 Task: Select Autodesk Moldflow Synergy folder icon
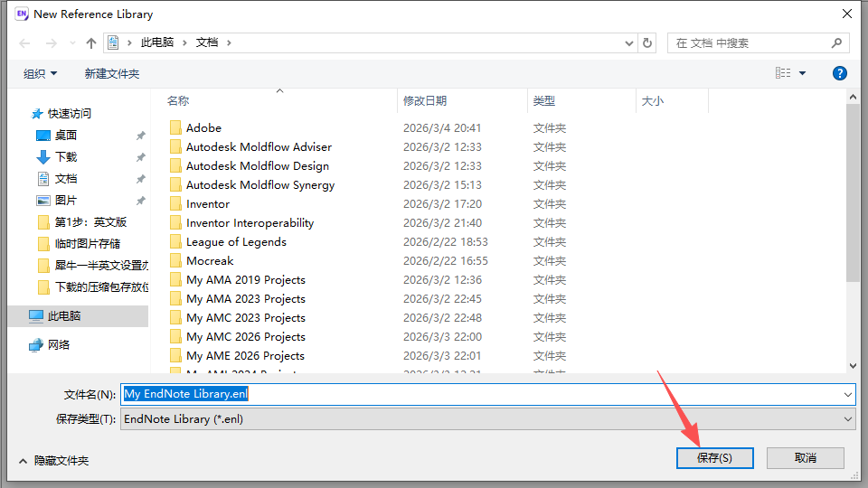point(175,184)
